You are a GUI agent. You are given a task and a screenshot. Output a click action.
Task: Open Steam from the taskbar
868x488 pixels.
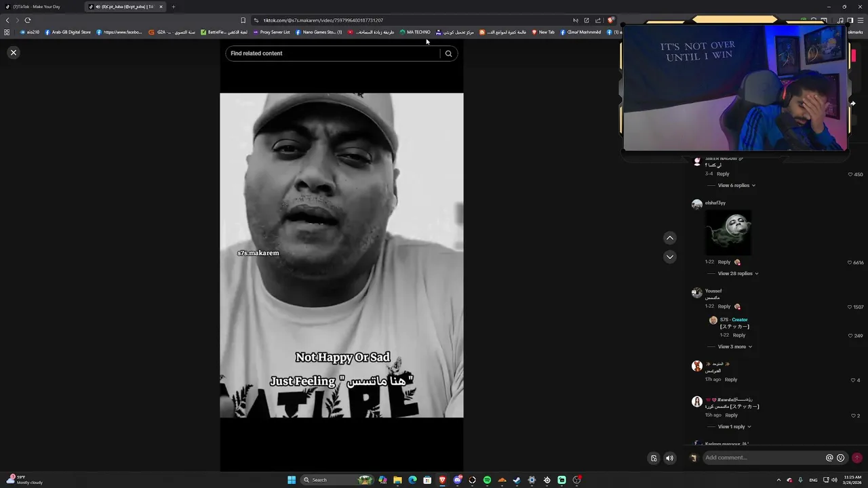point(517,480)
